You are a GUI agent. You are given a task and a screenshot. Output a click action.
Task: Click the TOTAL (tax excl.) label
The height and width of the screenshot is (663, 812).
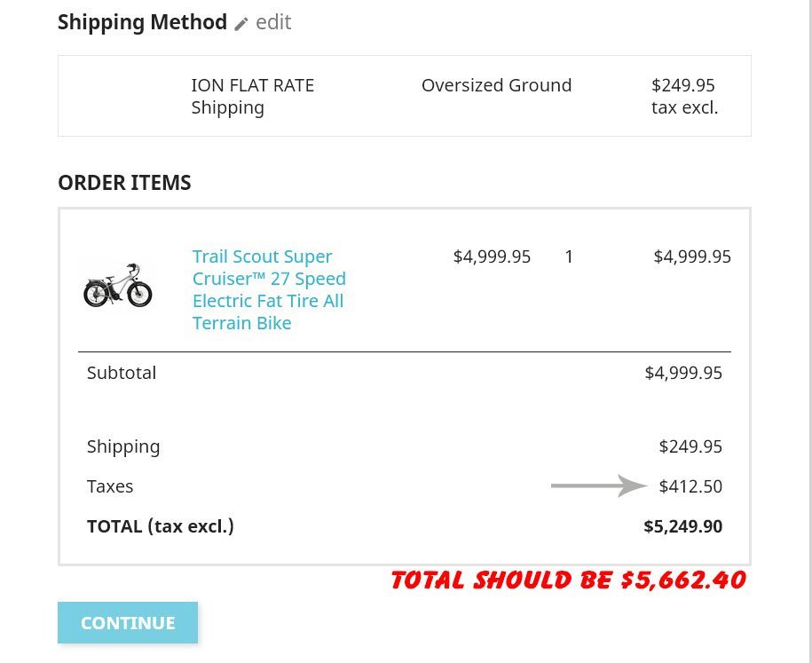coord(161,526)
